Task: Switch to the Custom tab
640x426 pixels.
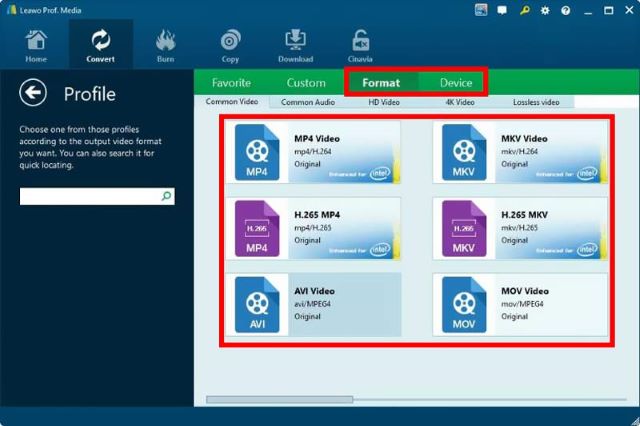Action: (x=306, y=83)
